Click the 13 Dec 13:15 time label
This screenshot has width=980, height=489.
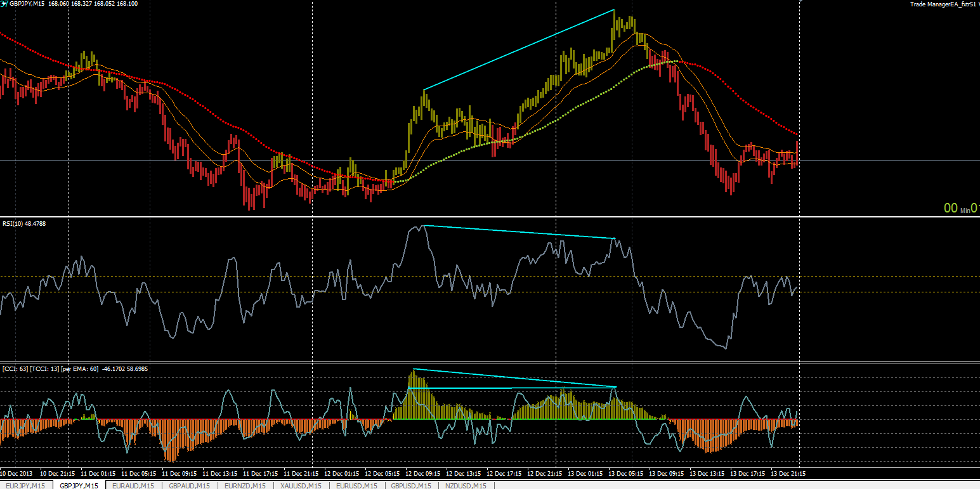[708, 473]
